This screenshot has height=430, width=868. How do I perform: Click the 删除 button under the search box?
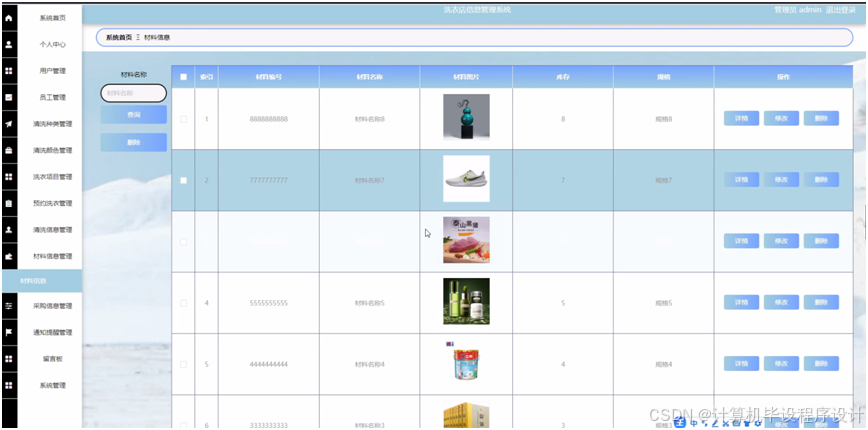coord(133,142)
